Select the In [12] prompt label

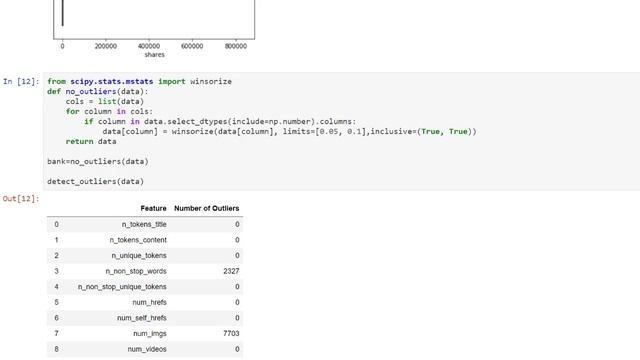[21, 81]
